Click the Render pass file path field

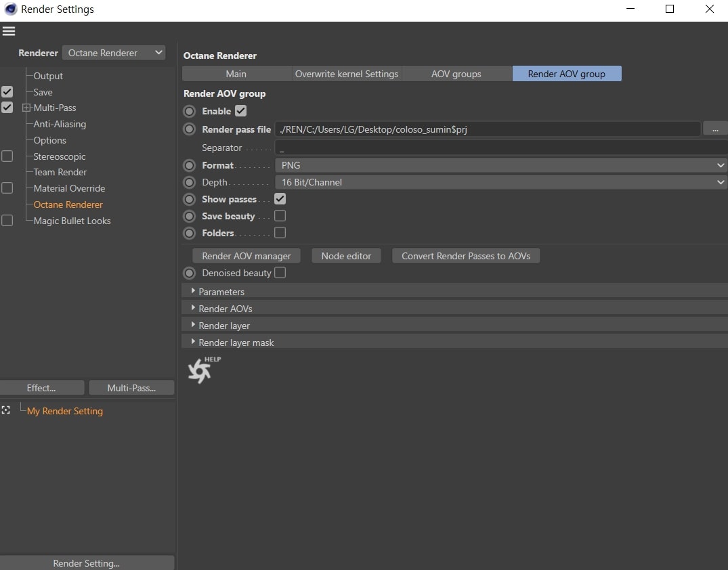(488, 129)
